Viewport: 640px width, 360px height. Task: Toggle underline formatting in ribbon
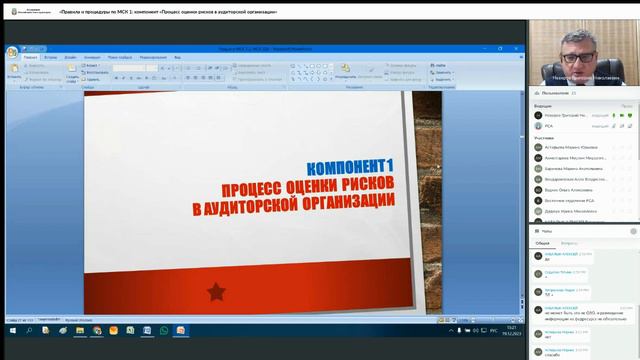click(131, 78)
